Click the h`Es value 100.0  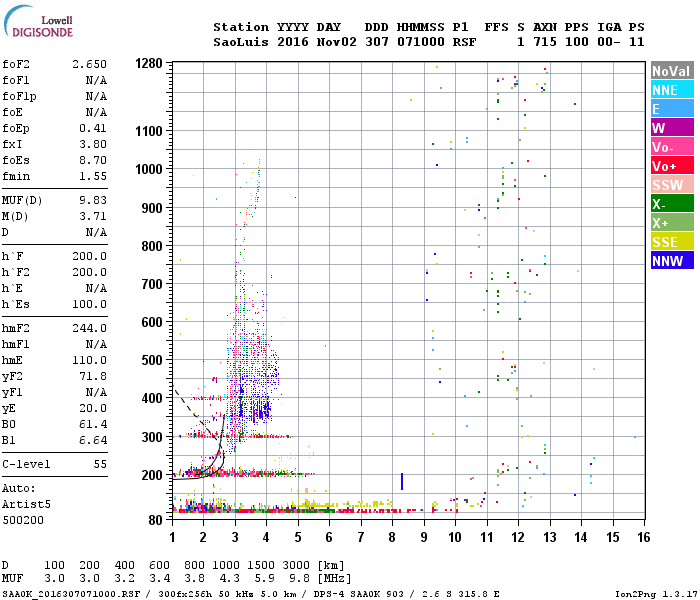click(x=90, y=304)
